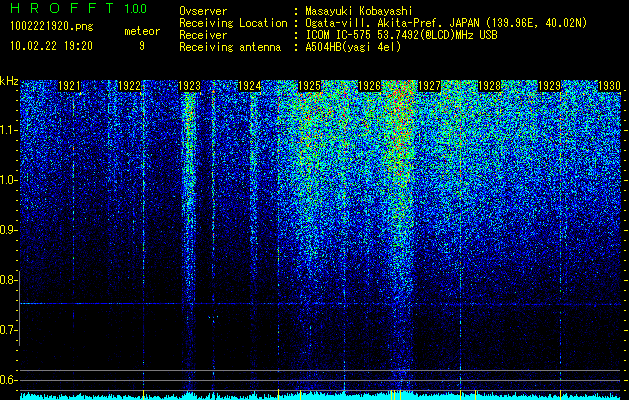Viewport: 629px width, 400px height.
Task: Click the 1930 time marker
Action: (x=609, y=86)
